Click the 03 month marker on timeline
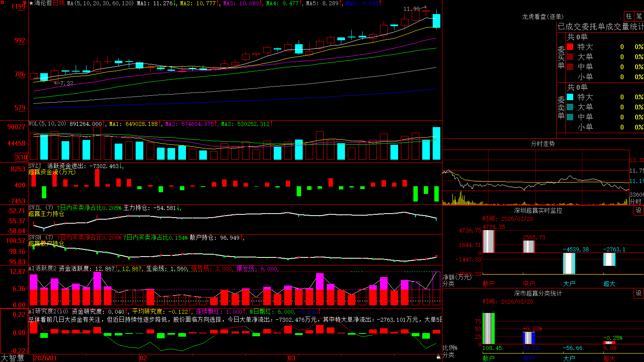This screenshot has height=362, width=644. [x=292, y=358]
